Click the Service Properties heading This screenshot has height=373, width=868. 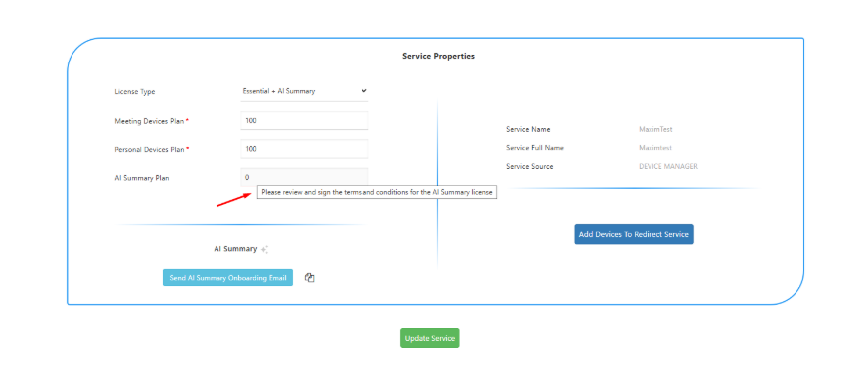[438, 56]
